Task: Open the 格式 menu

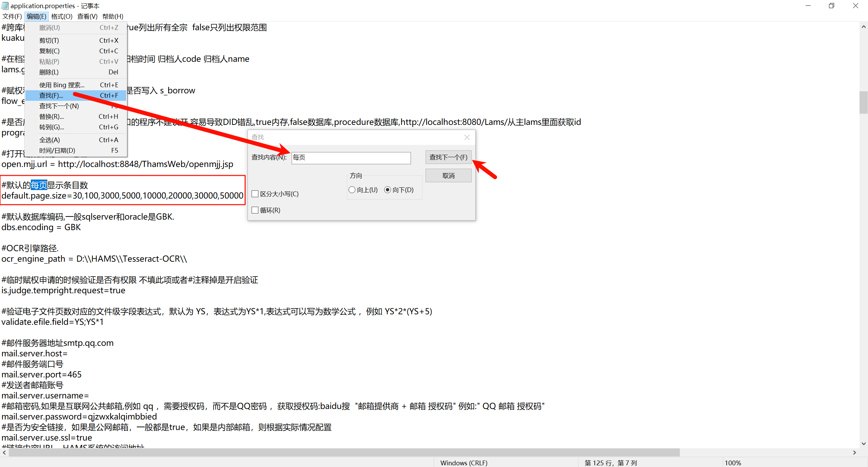Action: tap(61, 16)
